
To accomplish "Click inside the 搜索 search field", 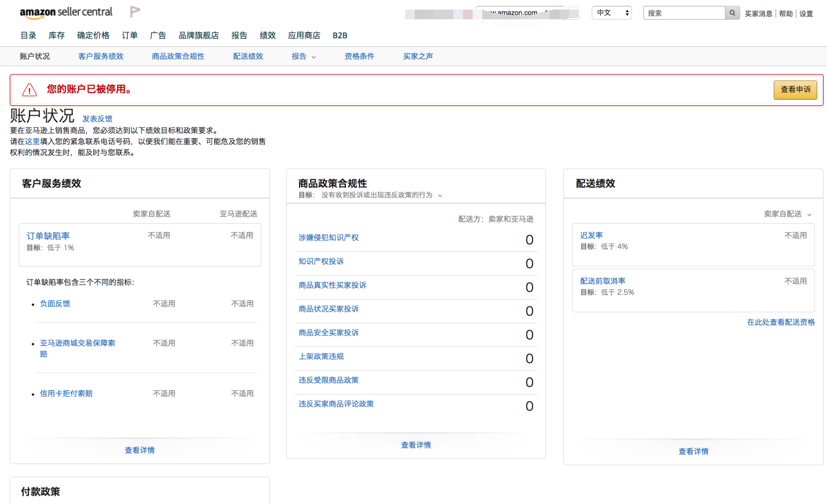I will pos(684,13).
